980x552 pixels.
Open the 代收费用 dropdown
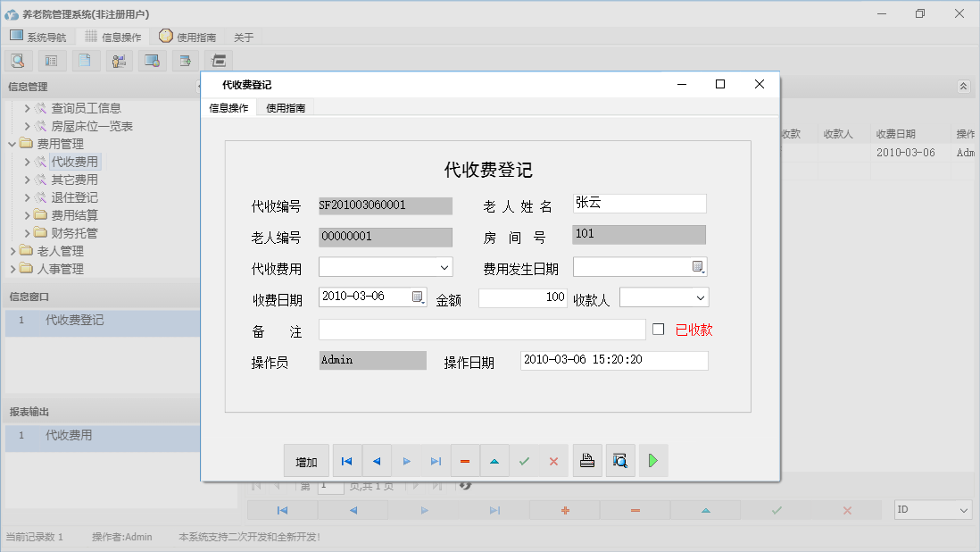point(444,267)
